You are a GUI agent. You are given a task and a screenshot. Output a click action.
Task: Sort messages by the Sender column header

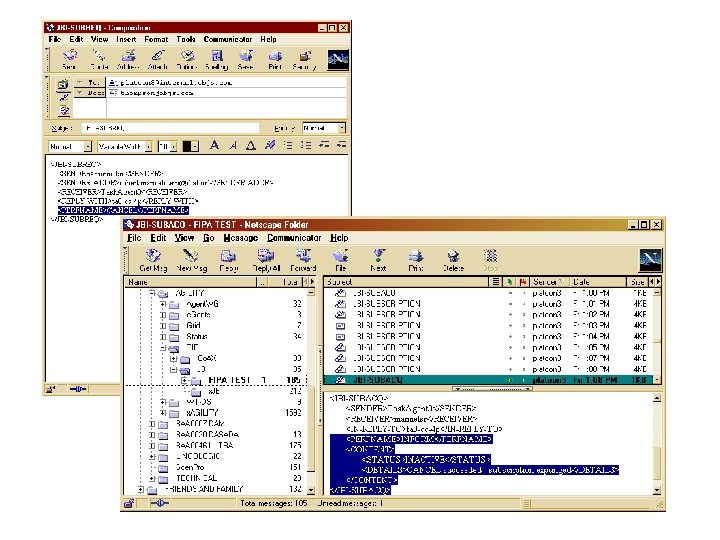pos(550,282)
